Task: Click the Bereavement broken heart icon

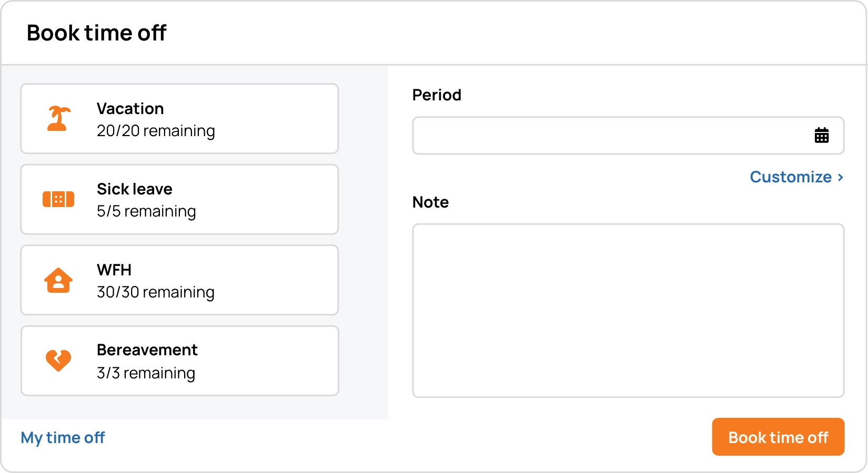Action: point(59,361)
